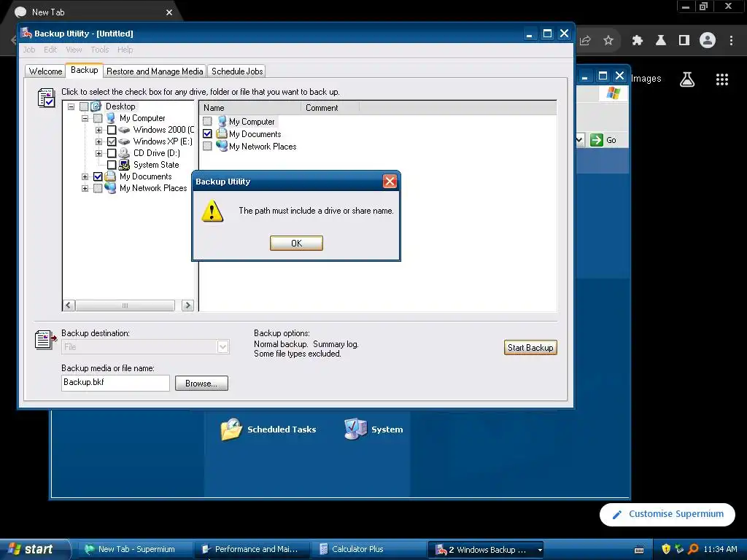Expand the Windows XP (E:) node
This screenshot has width=747, height=560.
pyautogui.click(x=98, y=141)
